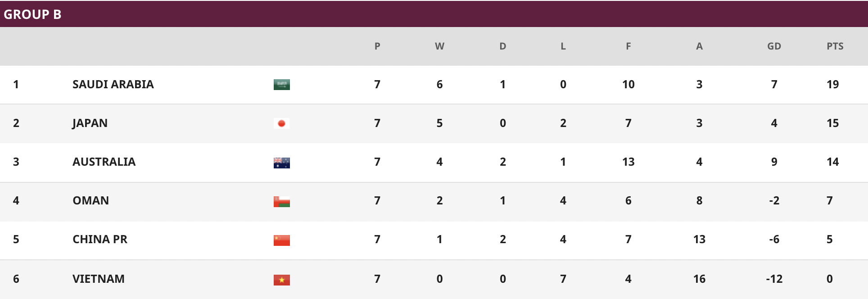Click the Vietnam flag icon
The width and height of the screenshot is (868, 299).
point(282,280)
